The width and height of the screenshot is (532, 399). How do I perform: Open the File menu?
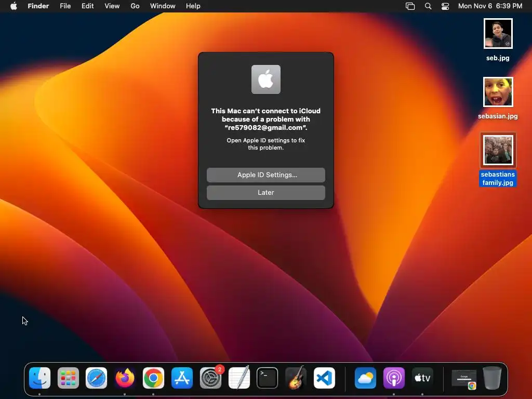(65, 6)
